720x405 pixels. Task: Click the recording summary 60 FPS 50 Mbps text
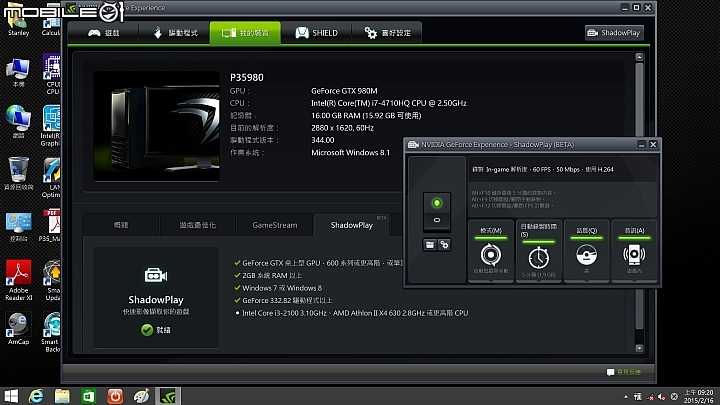coord(543,169)
